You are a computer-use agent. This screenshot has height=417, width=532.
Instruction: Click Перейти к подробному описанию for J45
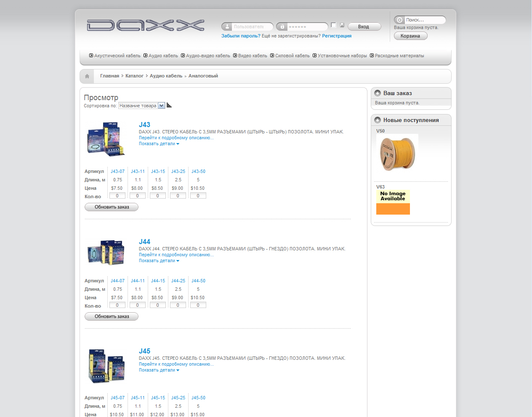[x=176, y=364]
